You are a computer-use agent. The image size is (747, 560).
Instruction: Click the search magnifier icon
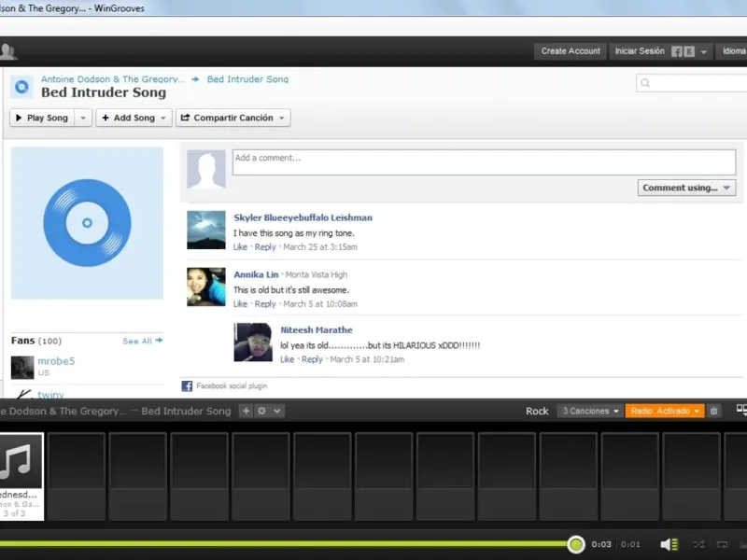tap(645, 83)
